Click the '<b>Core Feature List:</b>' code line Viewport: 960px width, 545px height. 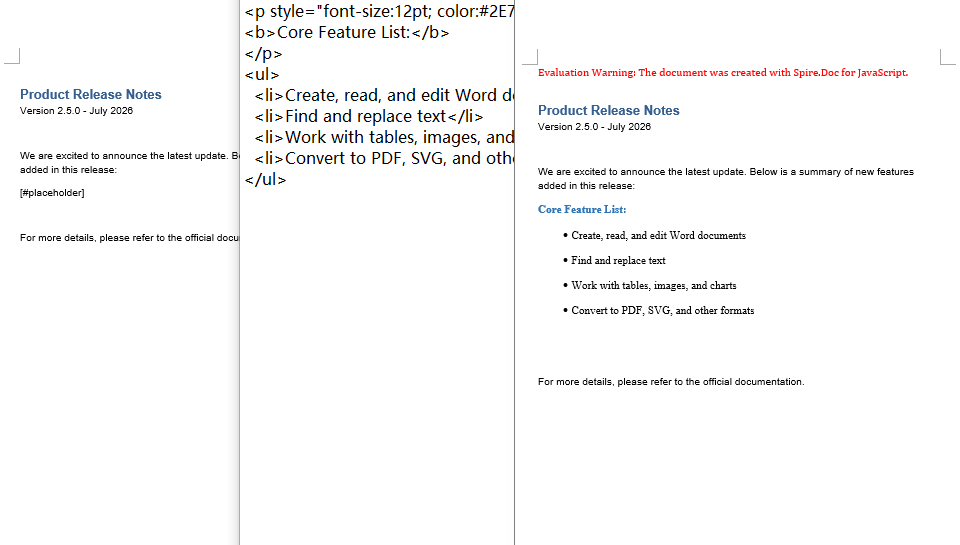point(347,32)
